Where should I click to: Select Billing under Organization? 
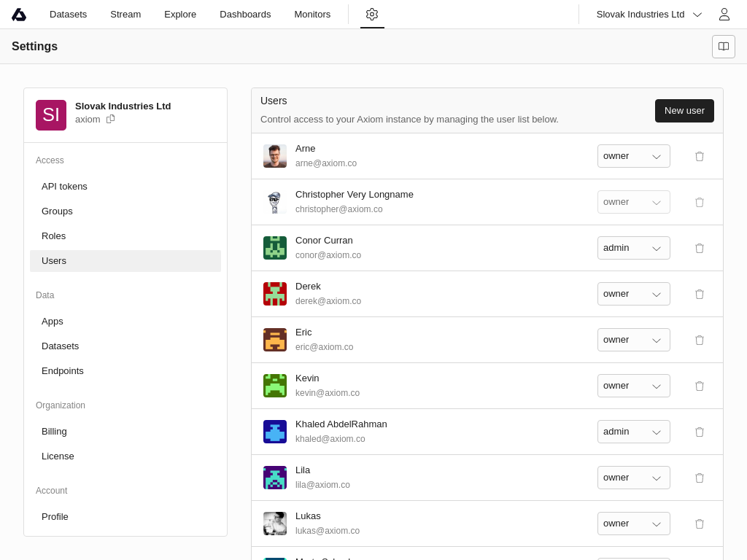pos(54,432)
